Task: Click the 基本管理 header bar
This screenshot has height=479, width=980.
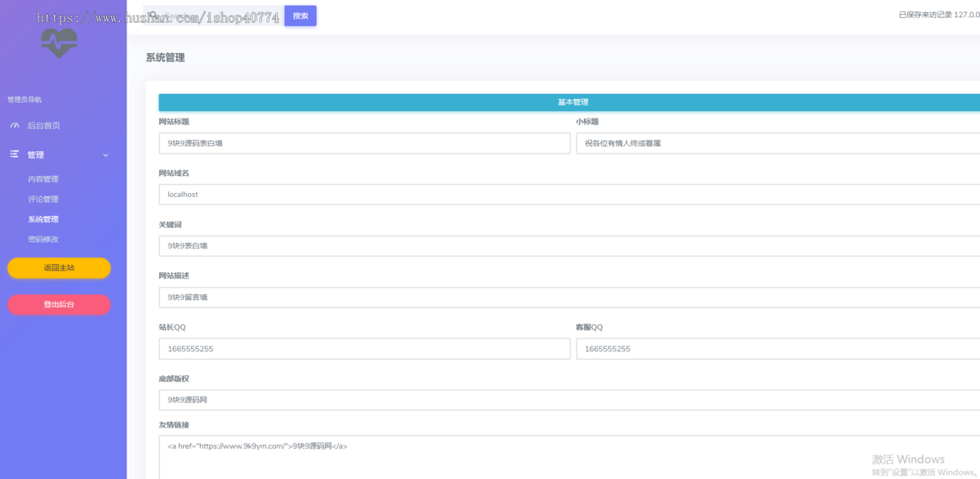Action: point(569,102)
